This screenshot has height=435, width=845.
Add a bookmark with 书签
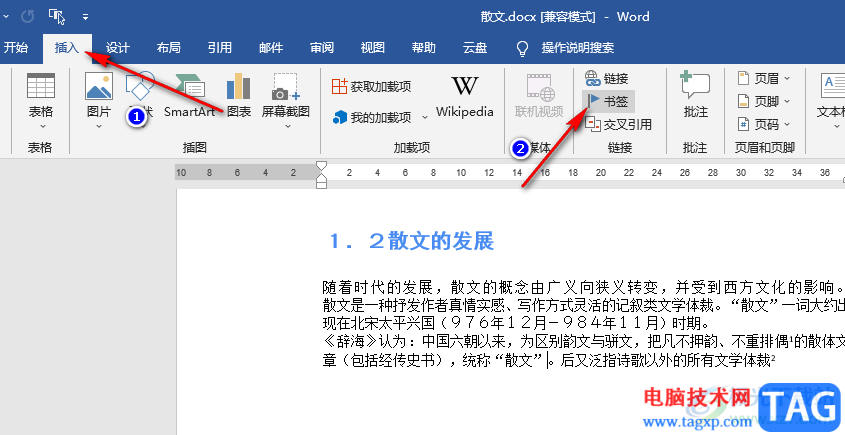pos(608,101)
